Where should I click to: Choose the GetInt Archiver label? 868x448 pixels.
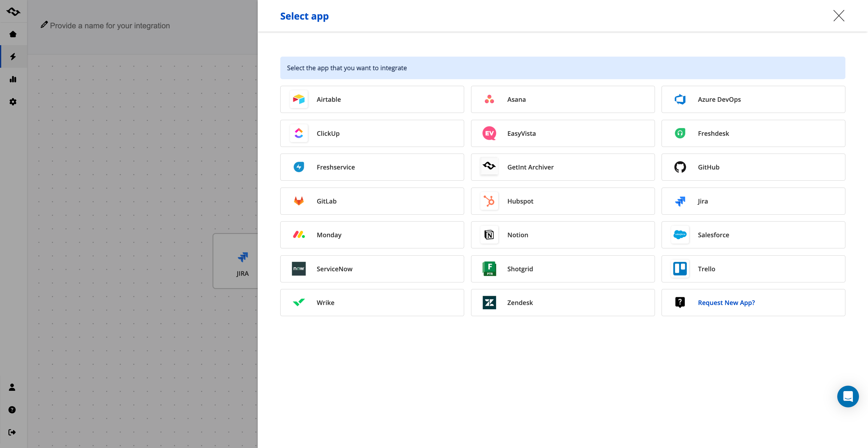pos(530,167)
